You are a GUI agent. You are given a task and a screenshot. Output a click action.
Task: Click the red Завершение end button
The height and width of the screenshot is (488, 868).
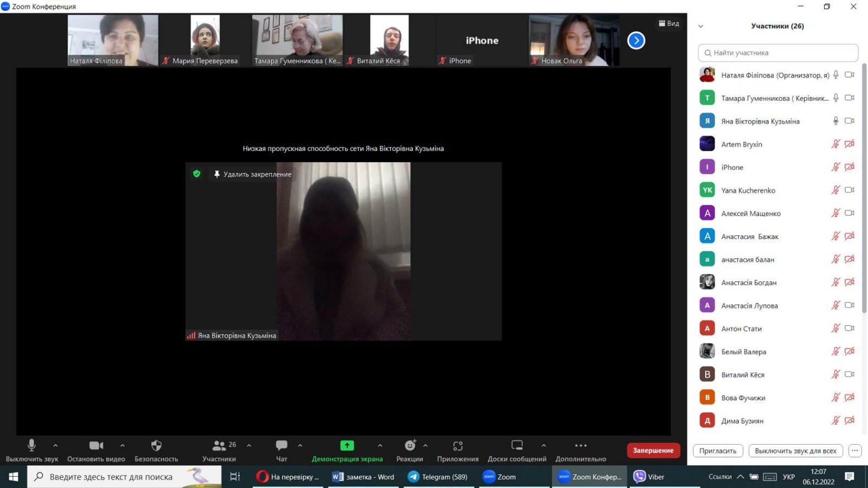point(653,451)
